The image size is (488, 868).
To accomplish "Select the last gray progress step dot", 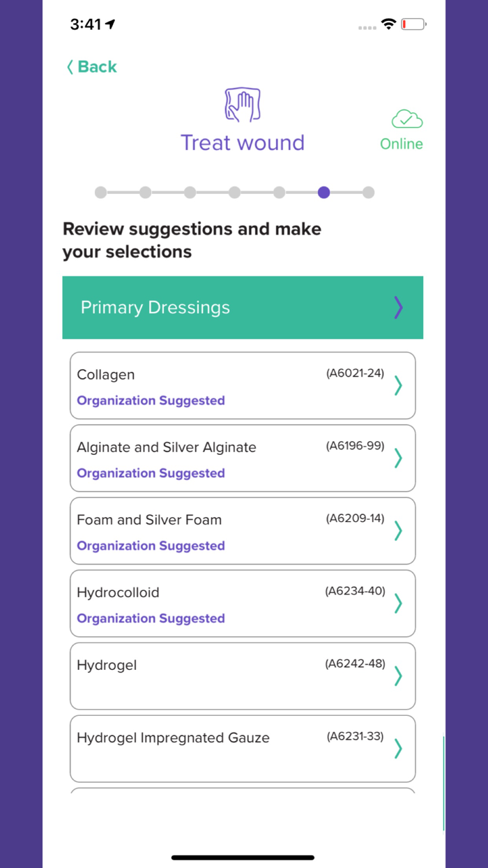I will 368,193.
